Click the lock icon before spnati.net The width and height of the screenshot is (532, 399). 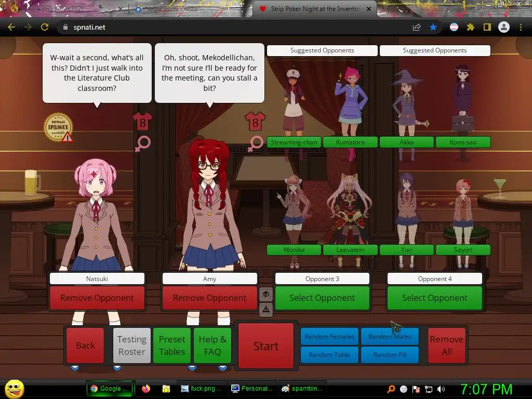[65, 27]
